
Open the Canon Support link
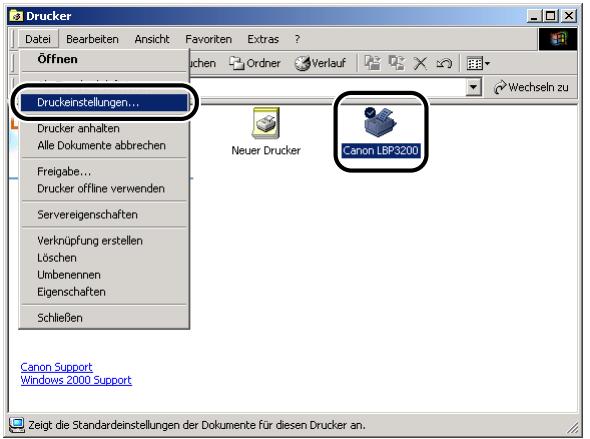click(56, 367)
